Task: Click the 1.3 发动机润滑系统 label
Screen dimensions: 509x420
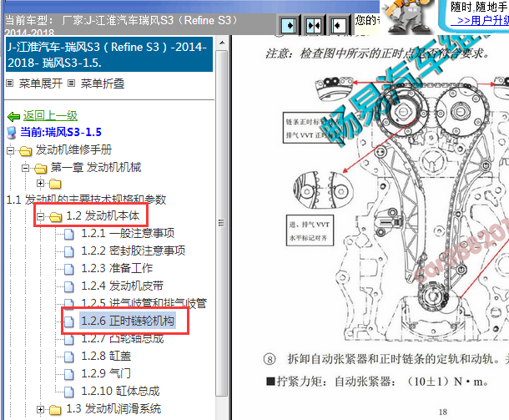Action: (113, 409)
